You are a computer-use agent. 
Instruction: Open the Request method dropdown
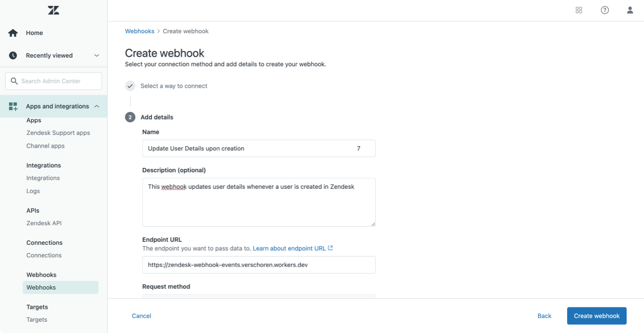[x=259, y=296]
